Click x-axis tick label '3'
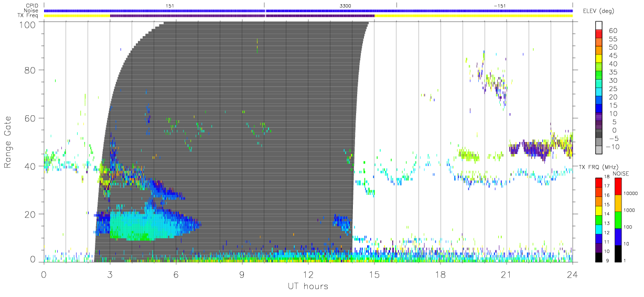 tap(110, 274)
